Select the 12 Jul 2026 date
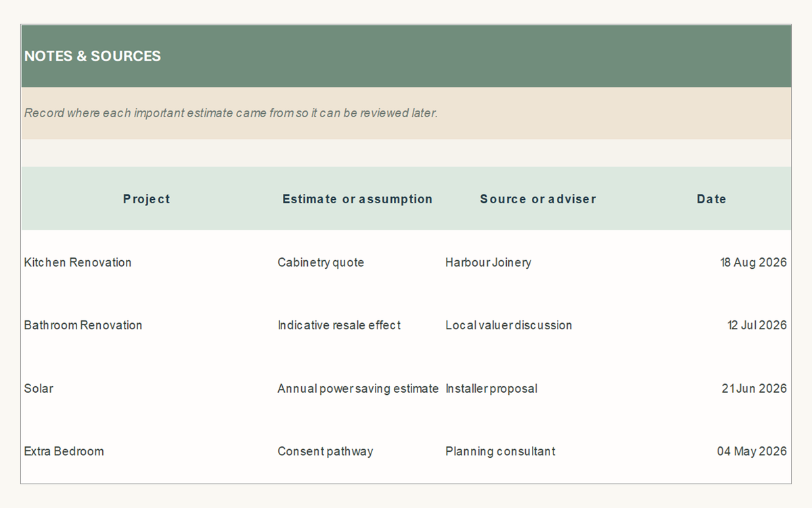This screenshot has width=812, height=508. point(757,325)
